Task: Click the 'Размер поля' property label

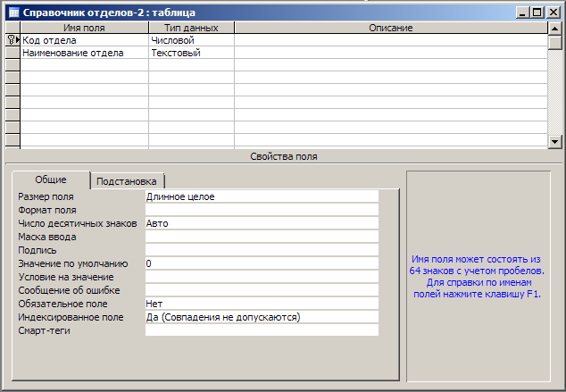Action: pyautogui.click(x=46, y=196)
